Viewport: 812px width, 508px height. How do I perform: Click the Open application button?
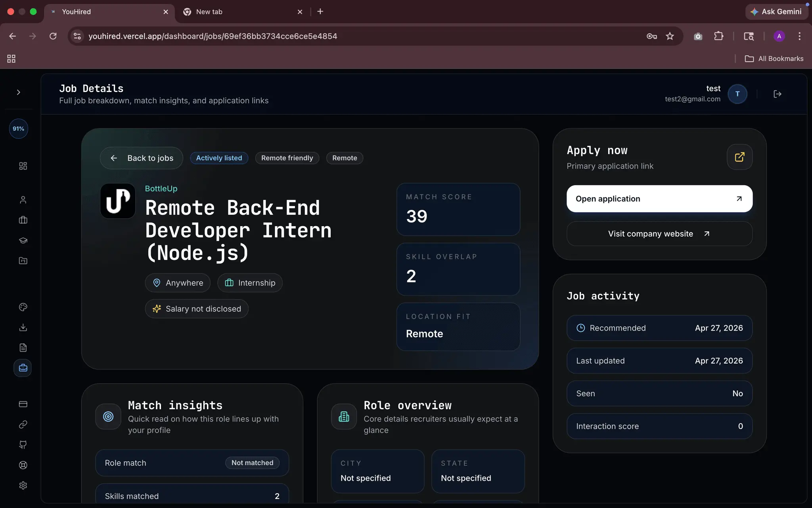point(659,199)
